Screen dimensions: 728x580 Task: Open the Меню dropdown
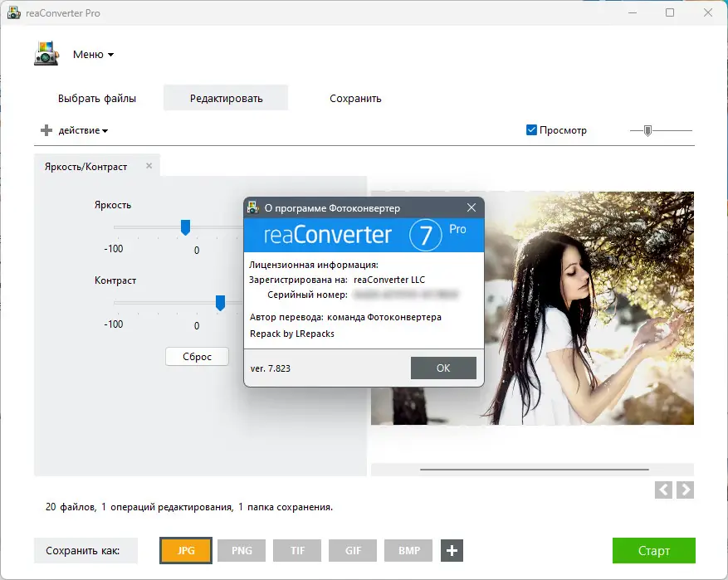93,55
